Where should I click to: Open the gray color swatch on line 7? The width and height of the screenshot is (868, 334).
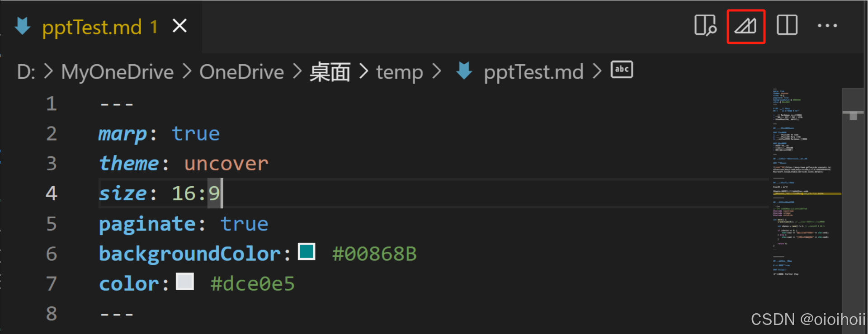pyautogui.click(x=184, y=282)
